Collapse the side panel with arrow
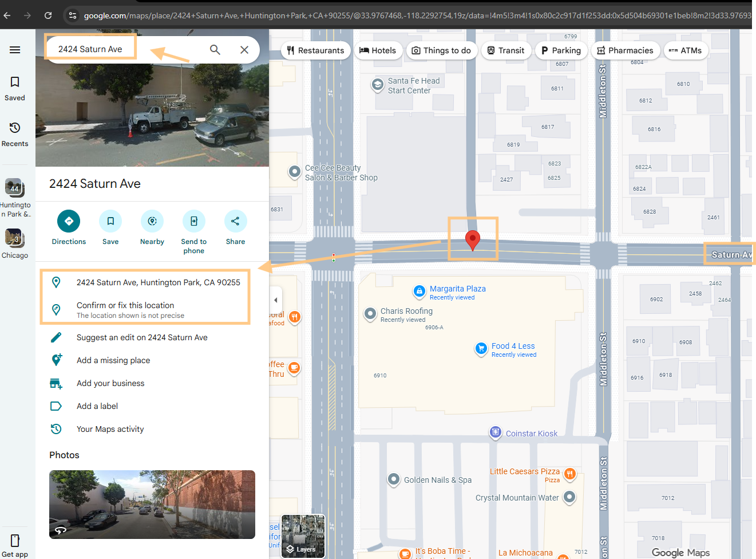The height and width of the screenshot is (559, 756). (x=276, y=300)
